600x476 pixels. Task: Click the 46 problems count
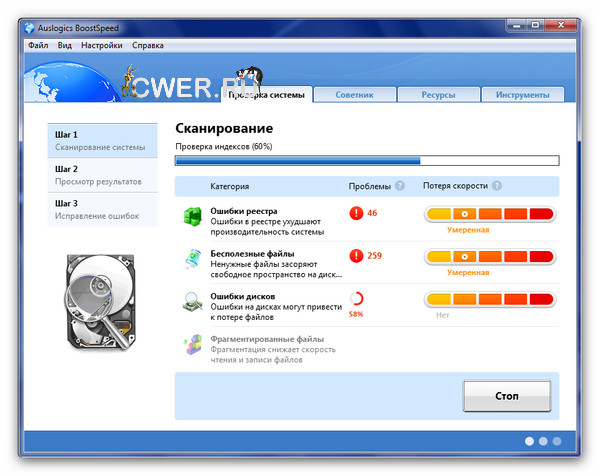coord(372,213)
